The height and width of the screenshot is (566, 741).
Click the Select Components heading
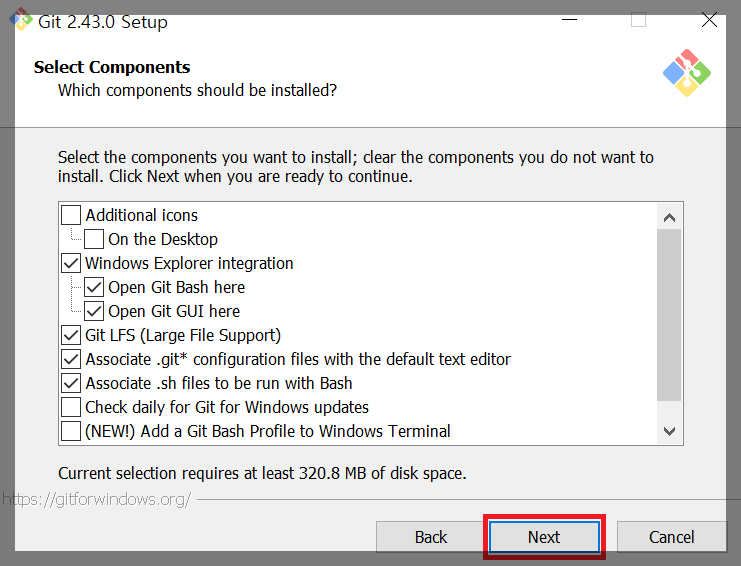112,67
